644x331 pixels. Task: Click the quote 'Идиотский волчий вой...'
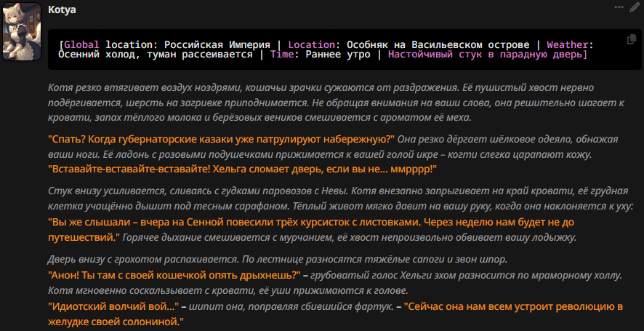tap(114, 306)
